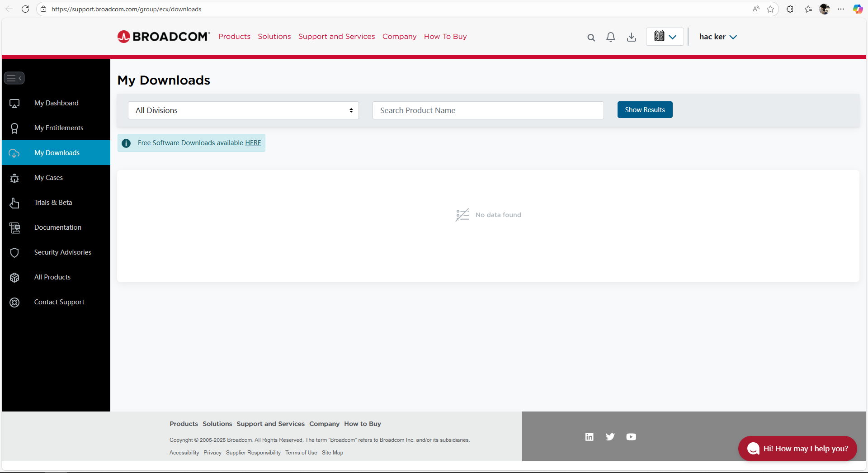The image size is (868, 473).
Task: Refresh the browser page
Action: 25,9
